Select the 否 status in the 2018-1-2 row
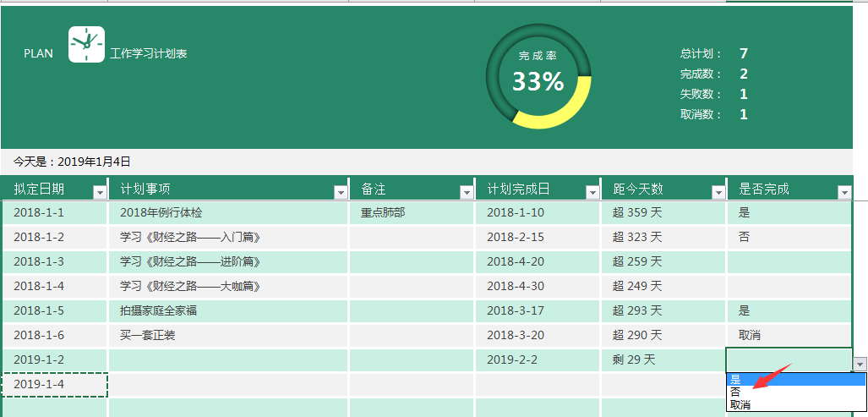The width and height of the screenshot is (868, 417). point(789,237)
